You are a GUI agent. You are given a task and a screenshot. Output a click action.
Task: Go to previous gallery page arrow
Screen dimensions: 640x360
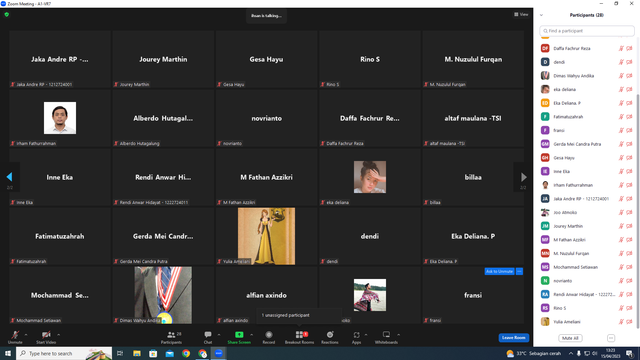[x=9, y=177]
